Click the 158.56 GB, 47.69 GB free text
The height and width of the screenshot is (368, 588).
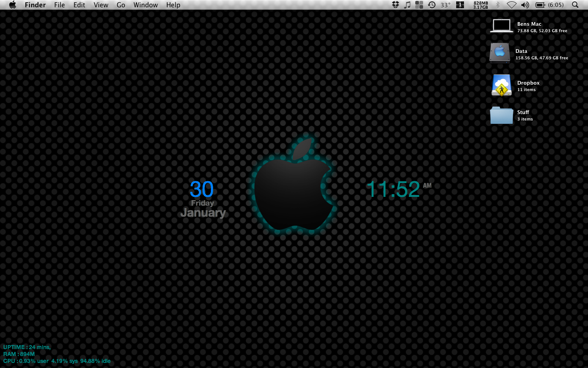tap(542, 58)
